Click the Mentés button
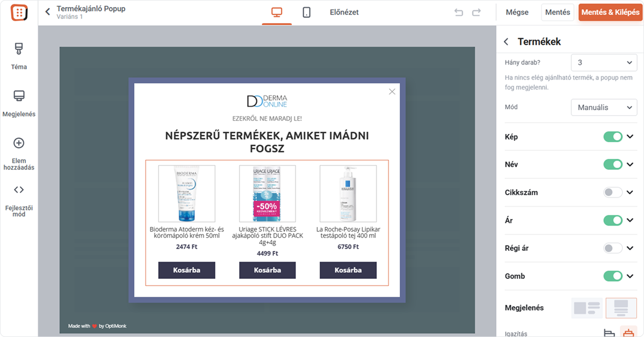Viewport: 644px width, 337px height. pos(558,12)
